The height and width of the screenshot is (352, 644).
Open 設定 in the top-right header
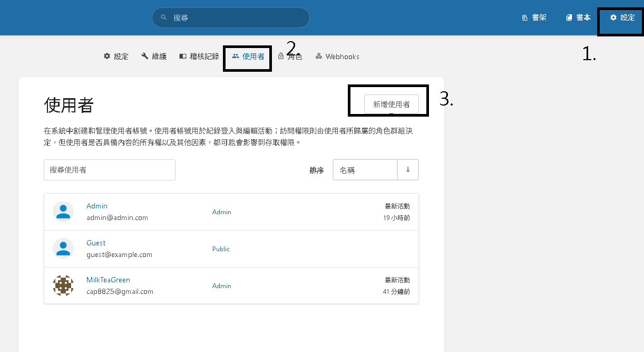click(x=622, y=17)
